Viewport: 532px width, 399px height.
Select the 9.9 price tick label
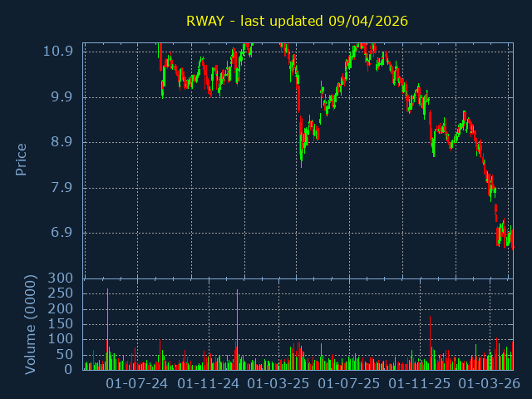click(61, 96)
